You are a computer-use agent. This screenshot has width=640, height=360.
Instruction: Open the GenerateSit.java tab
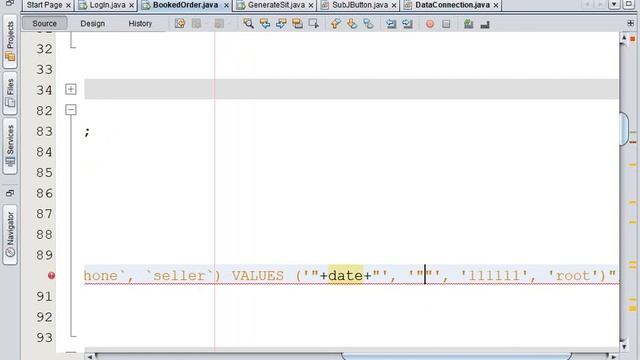coord(276,5)
